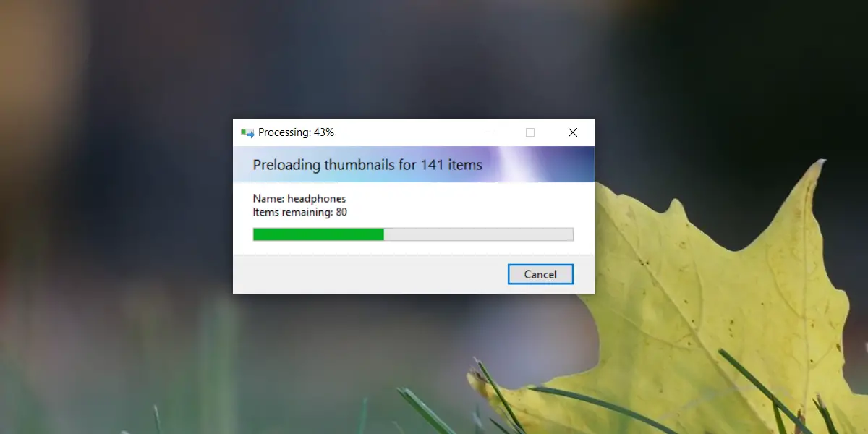Cancel the thumbnail preloading operation
Image resolution: width=868 pixels, height=434 pixels.
click(540, 274)
